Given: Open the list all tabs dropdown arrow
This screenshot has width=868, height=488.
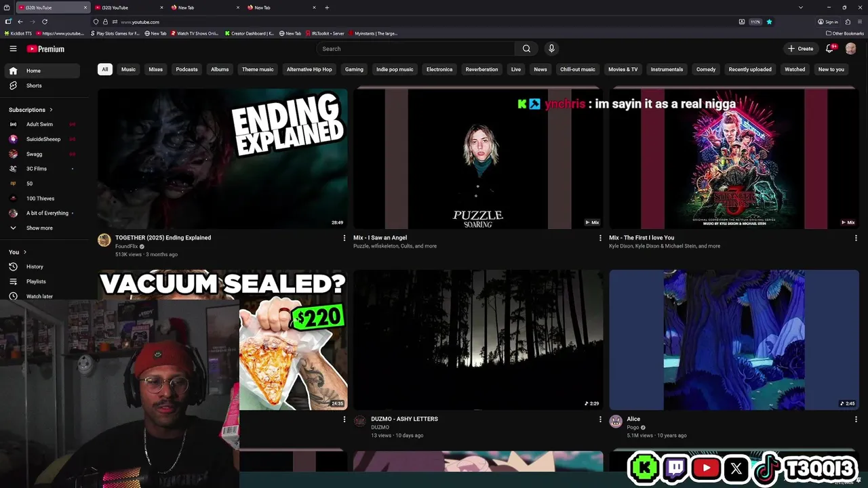Looking at the screenshot, I should pos(801,7).
